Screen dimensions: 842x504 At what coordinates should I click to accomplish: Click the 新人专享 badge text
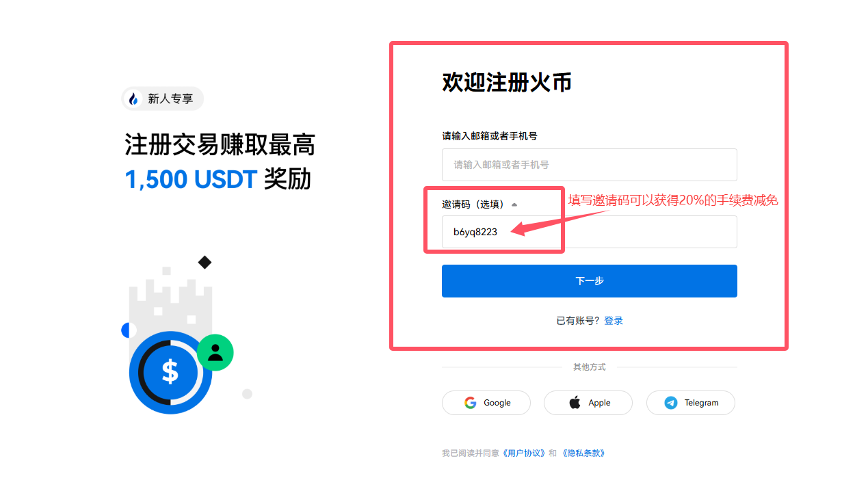170,98
